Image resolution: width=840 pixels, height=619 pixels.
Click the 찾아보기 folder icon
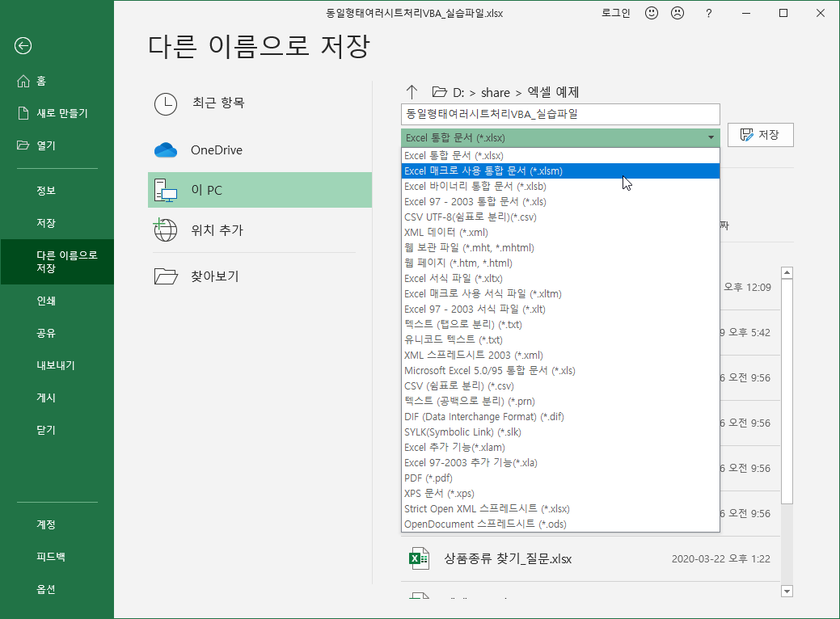(x=166, y=276)
